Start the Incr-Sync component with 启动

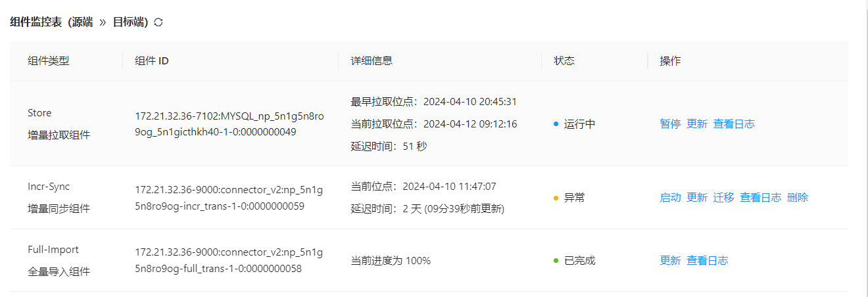(x=670, y=197)
